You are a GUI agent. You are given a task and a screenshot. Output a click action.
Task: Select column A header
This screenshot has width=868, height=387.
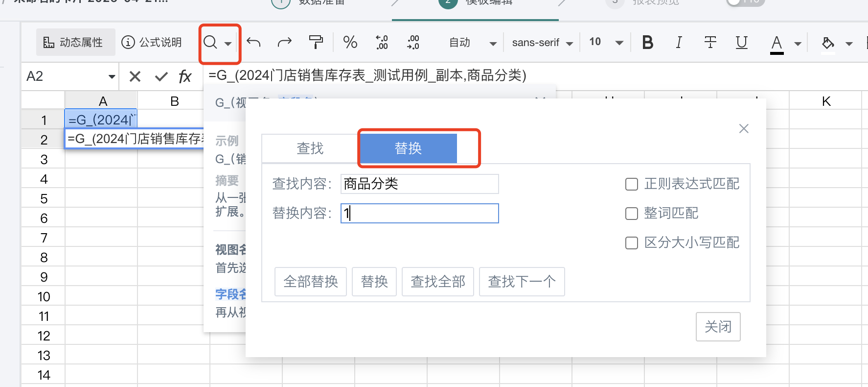101,101
